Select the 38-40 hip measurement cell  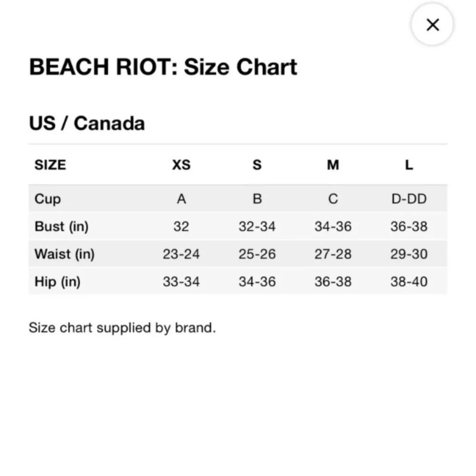pos(409,282)
